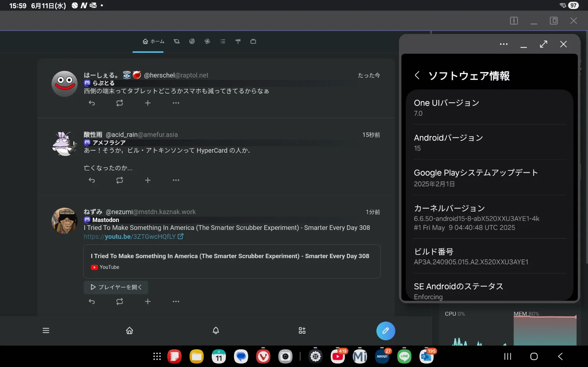The height and width of the screenshot is (367, 588).
Task: Open the hamburger menu in bottom bar
Action: click(x=46, y=331)
